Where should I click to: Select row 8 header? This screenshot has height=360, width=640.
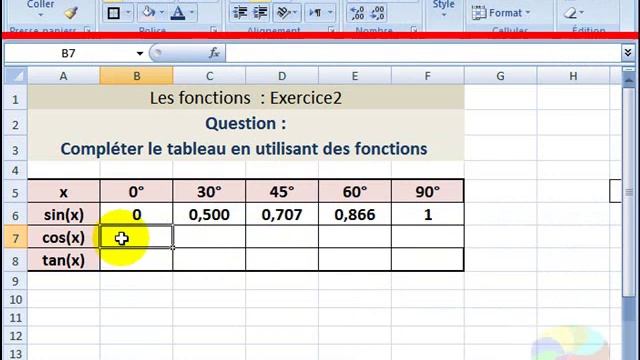coord(16,260)
